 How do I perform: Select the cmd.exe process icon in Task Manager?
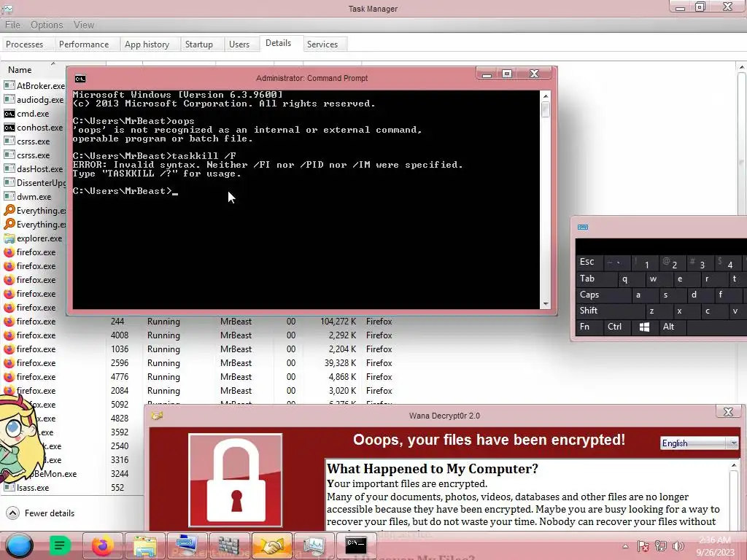(9, 113)
